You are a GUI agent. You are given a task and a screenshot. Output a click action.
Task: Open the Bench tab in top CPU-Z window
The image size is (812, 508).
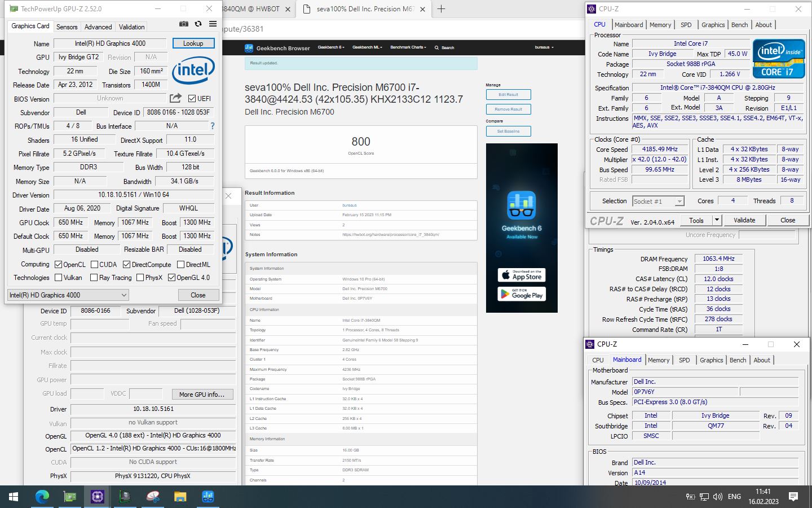[739, 25]
